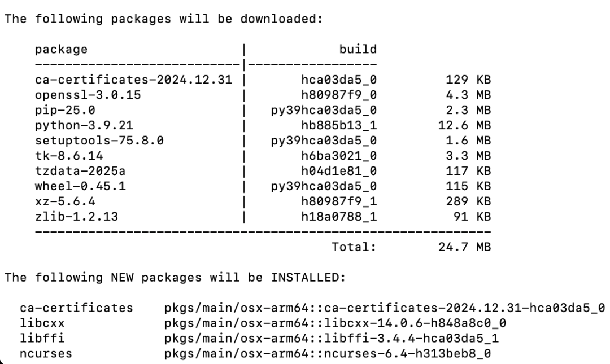
Task: Click 'The following packages will be downloaded' line
Action: (164, 19)
